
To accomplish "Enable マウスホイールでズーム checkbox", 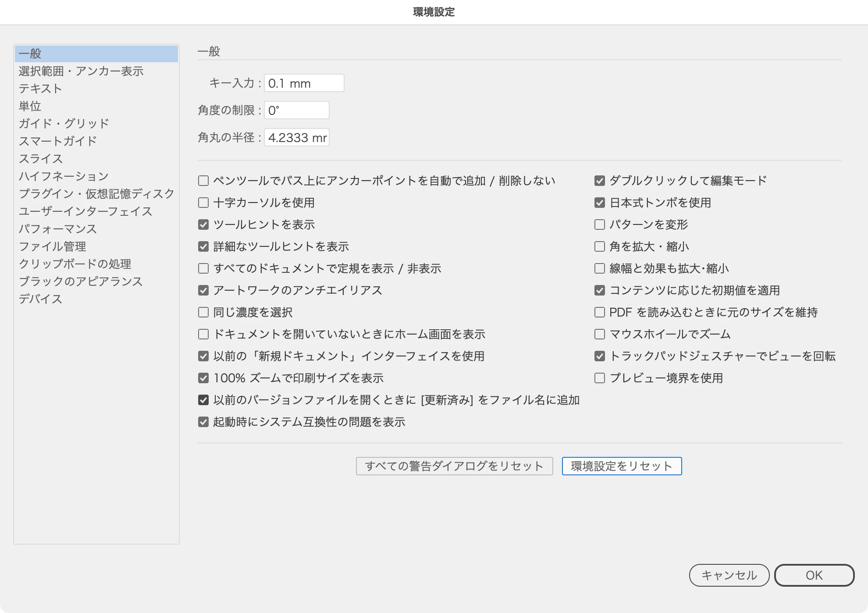I will tap(599, 334).
